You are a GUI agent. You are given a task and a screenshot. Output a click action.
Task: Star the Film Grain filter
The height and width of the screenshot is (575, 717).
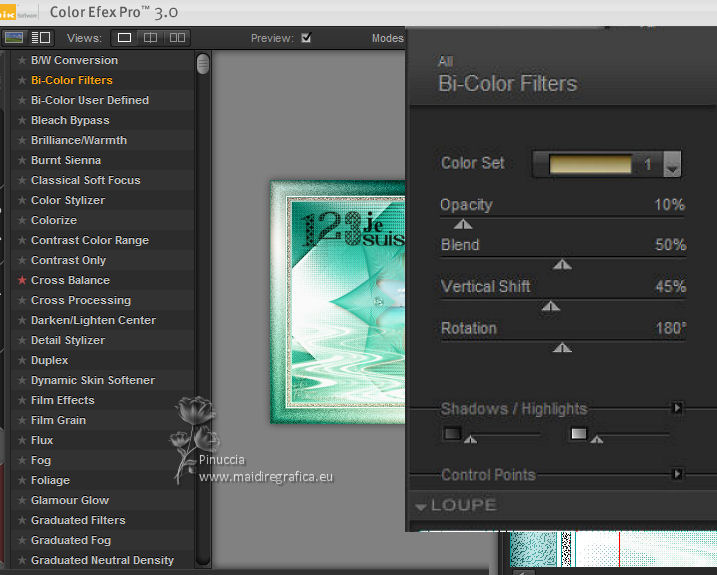21,420
